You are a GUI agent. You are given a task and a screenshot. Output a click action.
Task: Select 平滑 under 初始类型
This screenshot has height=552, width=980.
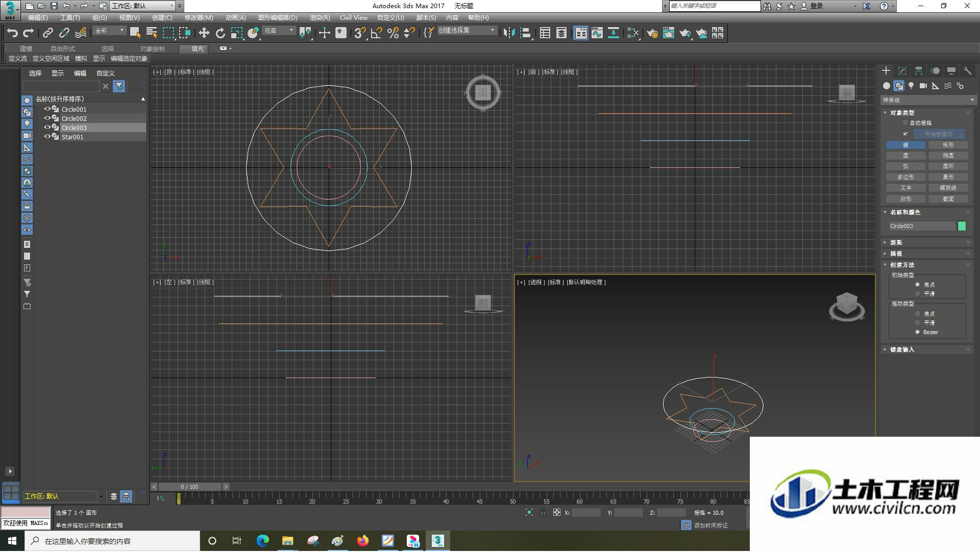tap(918, 294)
